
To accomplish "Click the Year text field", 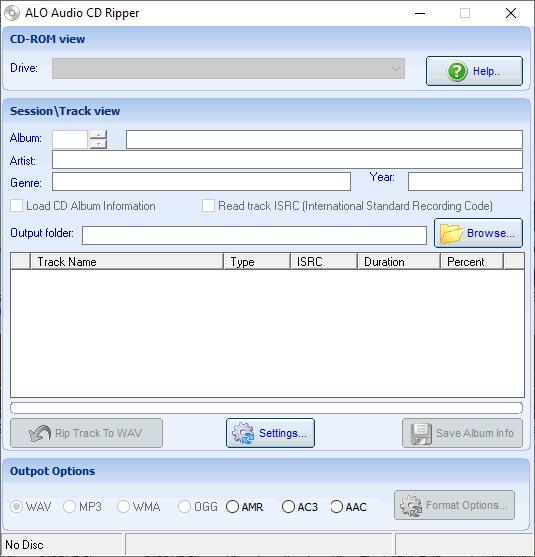I will [x=465, y=182].
